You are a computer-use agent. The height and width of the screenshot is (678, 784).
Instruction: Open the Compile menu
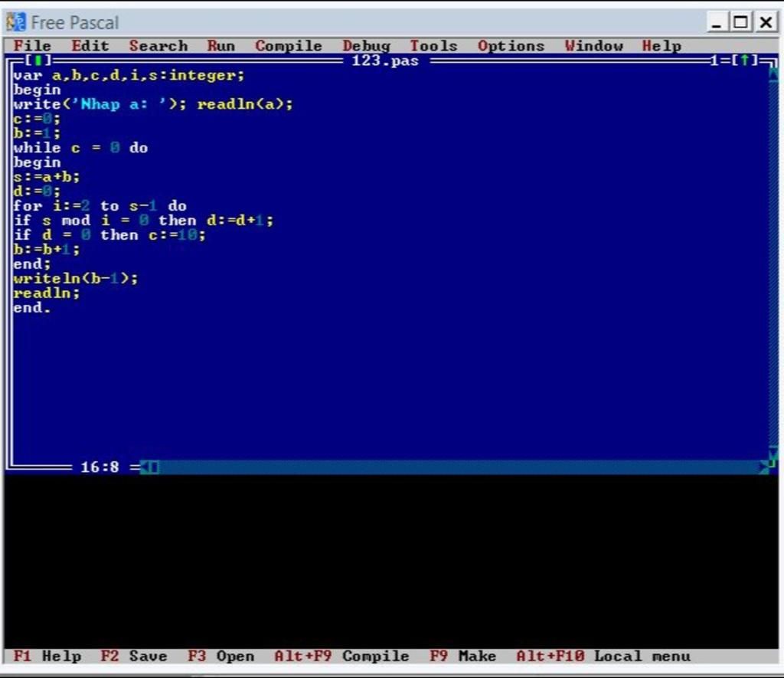(x=289, y=45)
